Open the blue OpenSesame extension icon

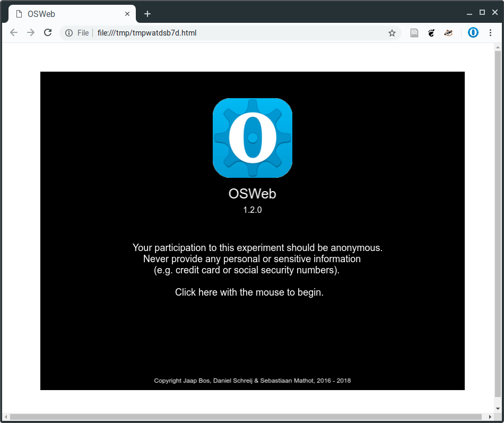coord(473,32)
